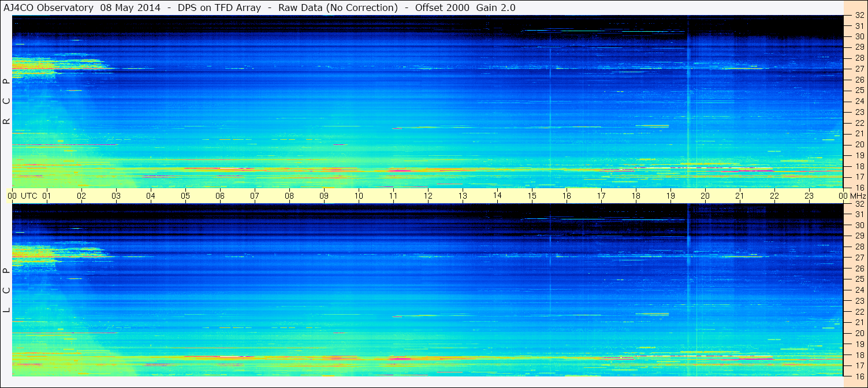Select the 15 hour tick on the time axis
This screenshot has width=868, height=388.
point(532,196)
